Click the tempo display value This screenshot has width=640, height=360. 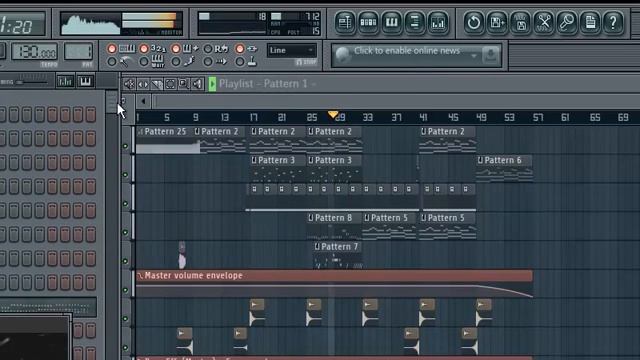[34, 52]
